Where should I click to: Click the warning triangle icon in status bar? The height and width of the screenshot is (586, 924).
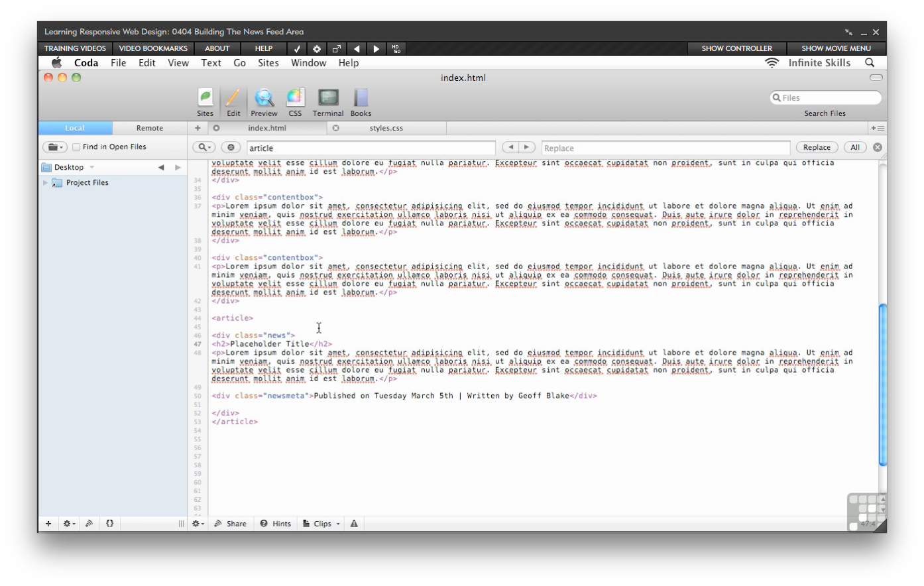tap(354, 524)
